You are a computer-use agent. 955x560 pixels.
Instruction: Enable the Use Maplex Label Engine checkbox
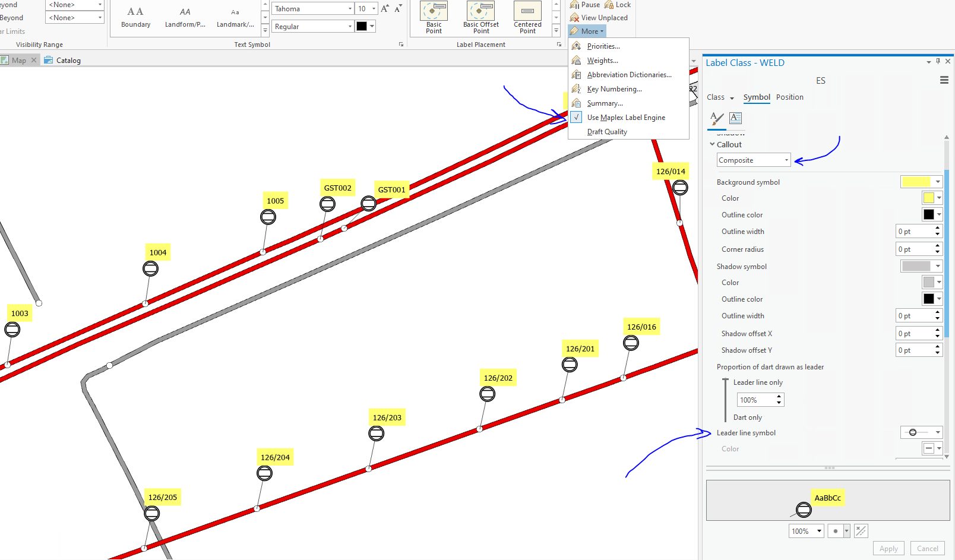pos(576,117)
